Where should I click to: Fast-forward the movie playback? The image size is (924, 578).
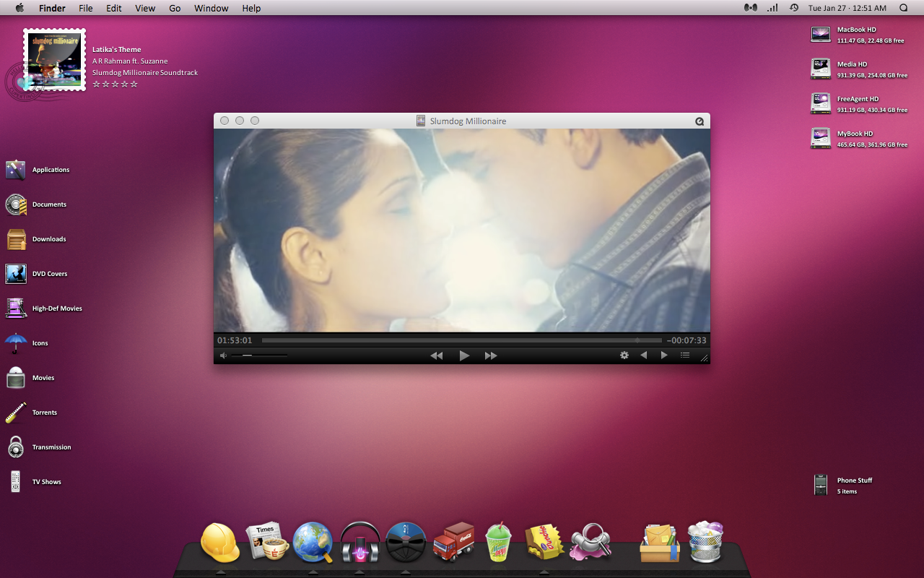click(491, 355)
